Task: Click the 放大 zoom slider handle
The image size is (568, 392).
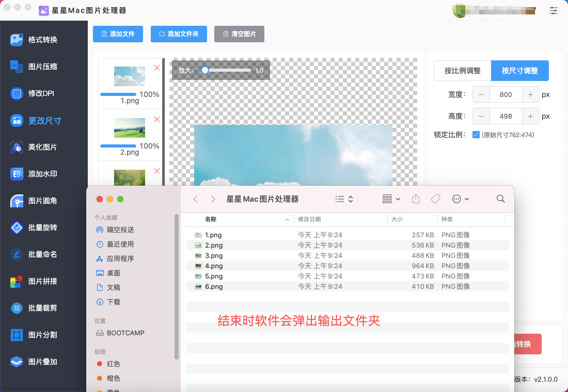Action: click(205, 70)
